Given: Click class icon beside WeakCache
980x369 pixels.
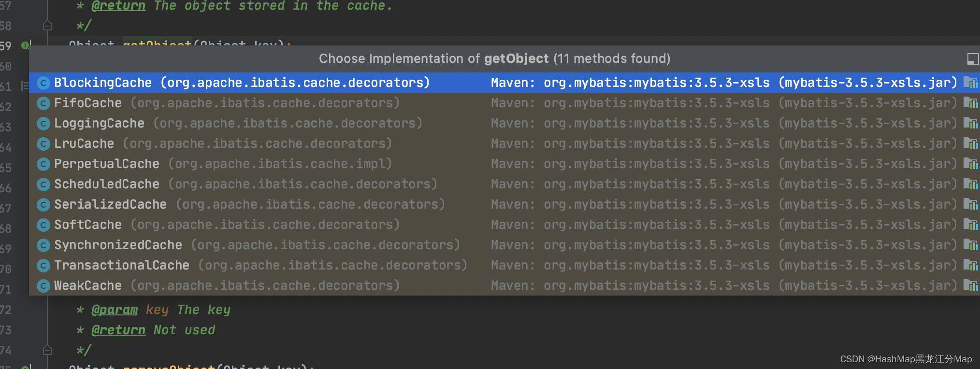Looking at the screenshot, I should [x=43, y=286].
